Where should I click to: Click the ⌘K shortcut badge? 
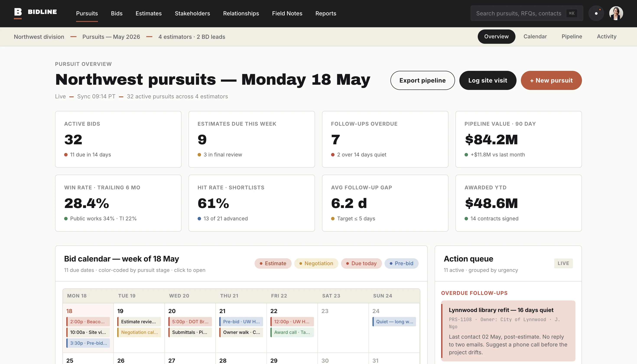[x=572, y=13]
